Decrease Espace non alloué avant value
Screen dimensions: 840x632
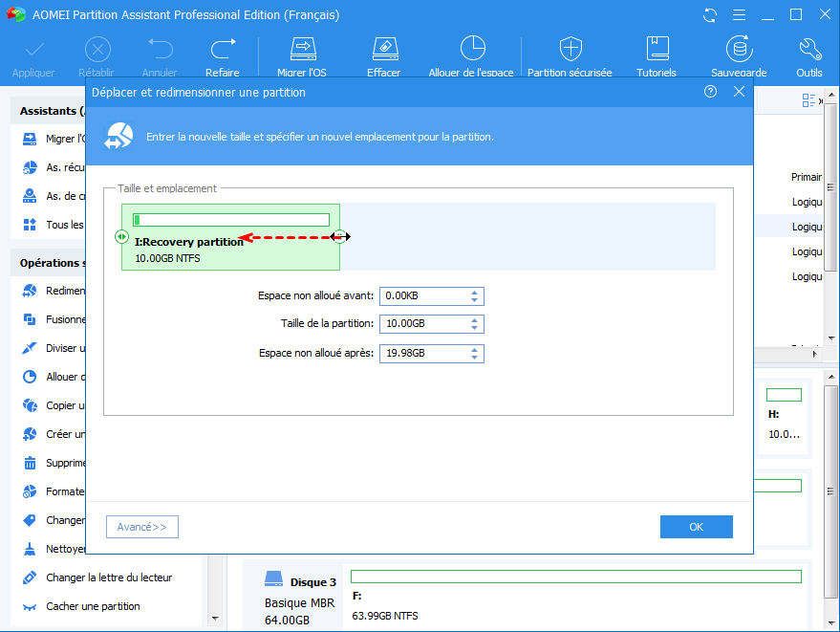tap(474, 300)
